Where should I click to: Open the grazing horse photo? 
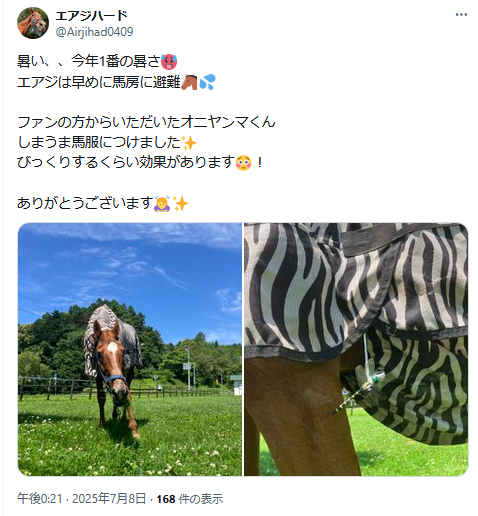[x=130, y=349]
